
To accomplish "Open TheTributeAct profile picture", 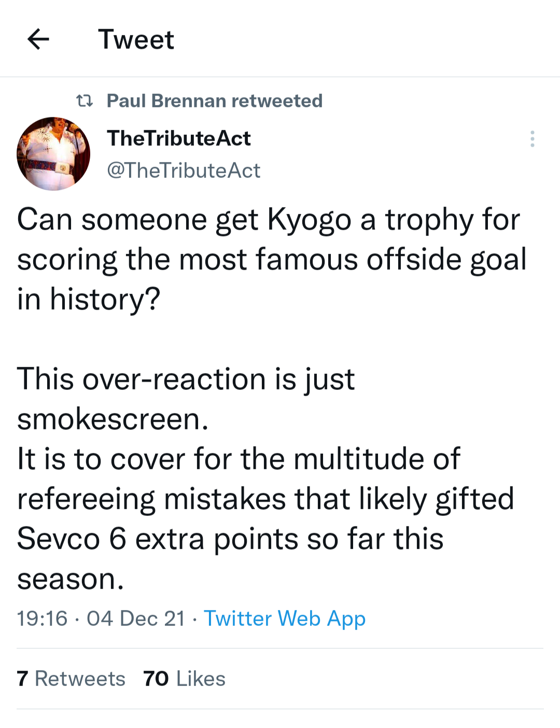I will [53, 153].
